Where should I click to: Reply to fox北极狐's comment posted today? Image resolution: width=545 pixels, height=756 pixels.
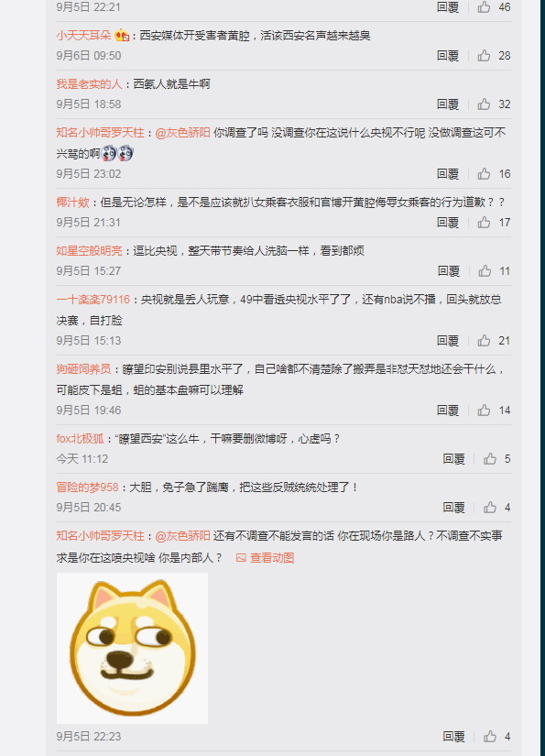click(x=454, y=459)
